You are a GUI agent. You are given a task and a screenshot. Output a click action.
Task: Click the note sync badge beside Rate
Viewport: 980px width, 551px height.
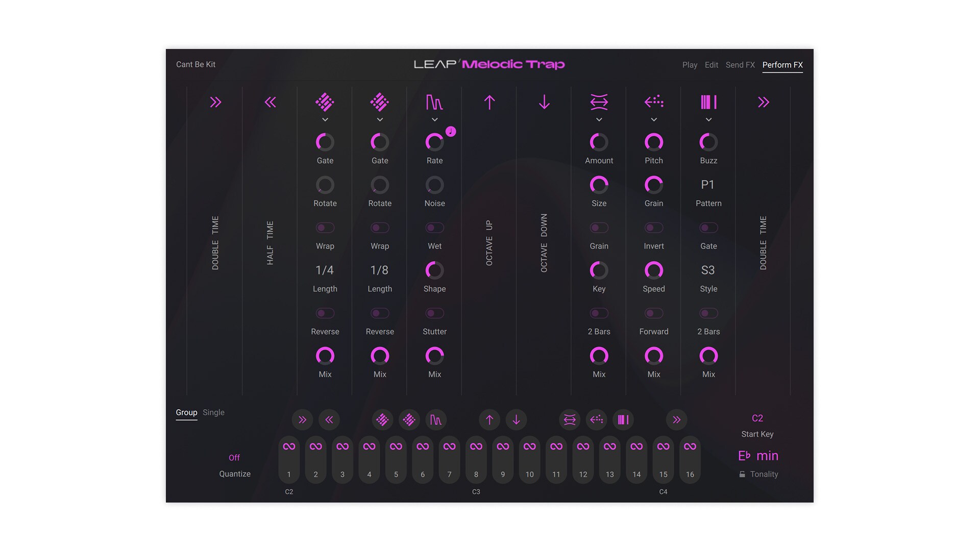(x=451, y=132)
